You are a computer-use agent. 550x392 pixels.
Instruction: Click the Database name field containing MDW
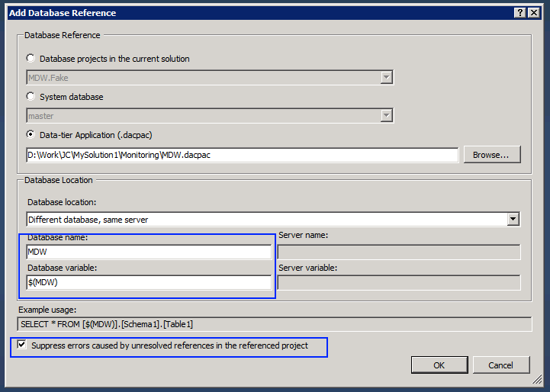(149, 252)
